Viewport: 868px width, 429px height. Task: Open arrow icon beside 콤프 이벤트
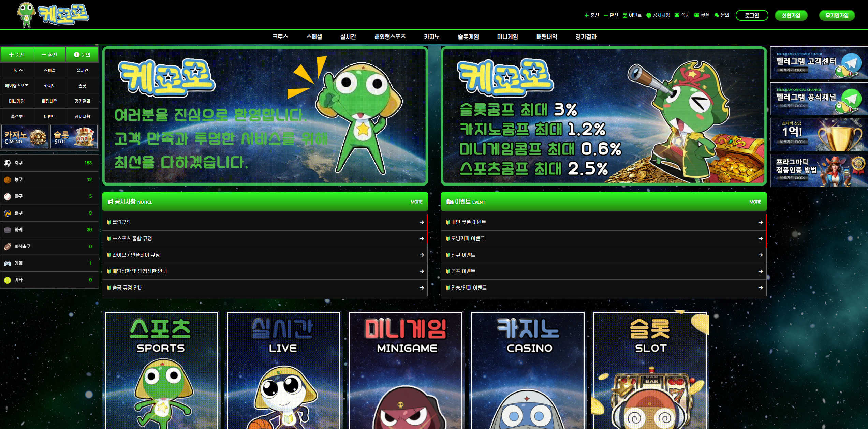point(760,271)
